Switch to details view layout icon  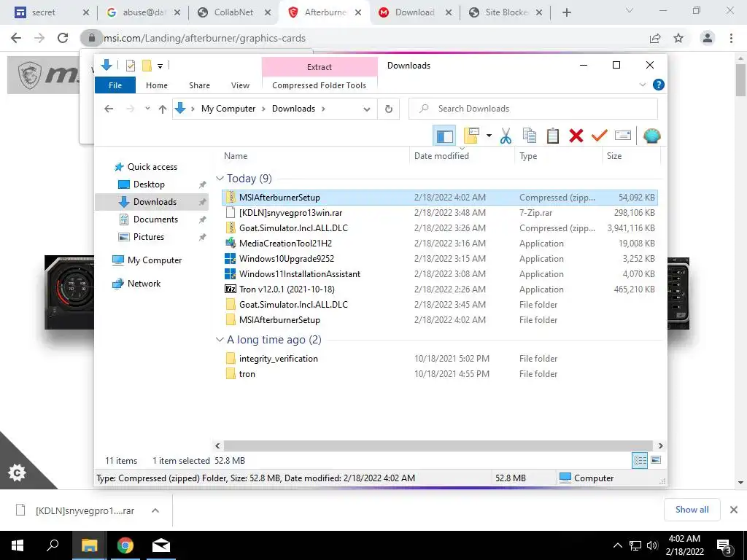tap(640, 460)
